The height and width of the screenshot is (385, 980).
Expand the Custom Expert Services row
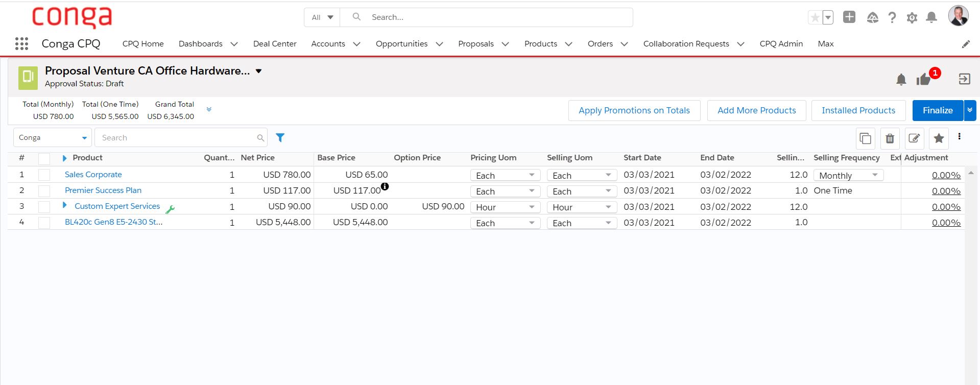click(x=65, y=205)
